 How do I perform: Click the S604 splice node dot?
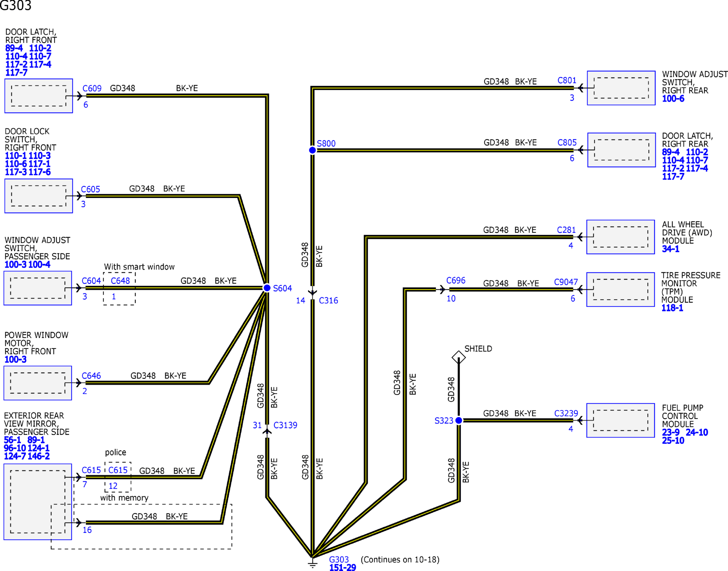tap(267, 288)
